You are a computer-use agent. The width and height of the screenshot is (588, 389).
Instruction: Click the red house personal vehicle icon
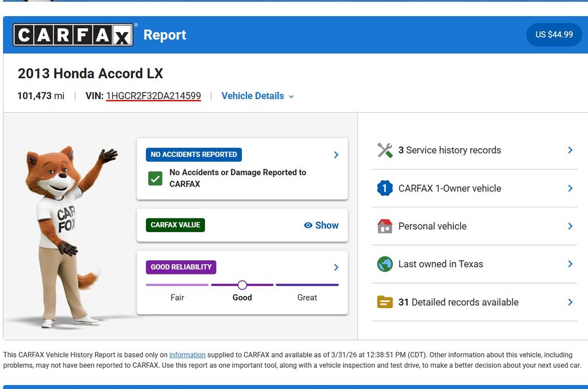click(384, 226)
